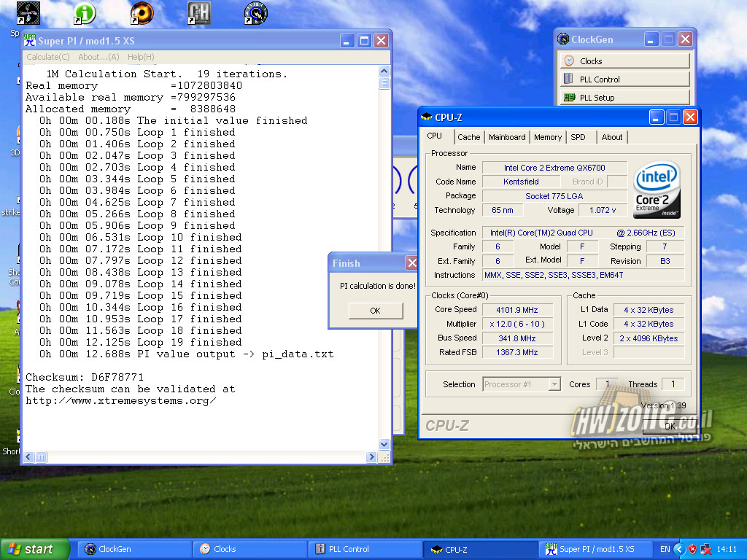
Task: Click OK button in CPU-Z window
Action: point(670,426)
